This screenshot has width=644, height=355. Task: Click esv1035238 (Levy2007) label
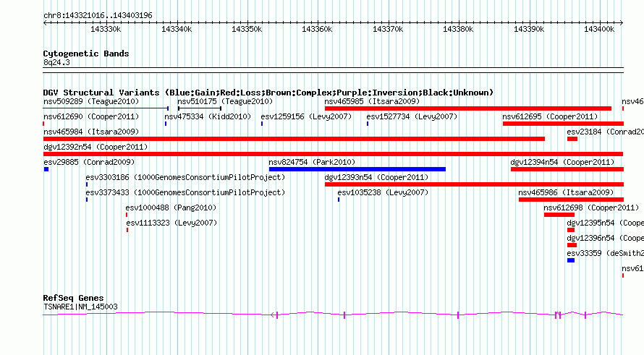coord(383,192)
